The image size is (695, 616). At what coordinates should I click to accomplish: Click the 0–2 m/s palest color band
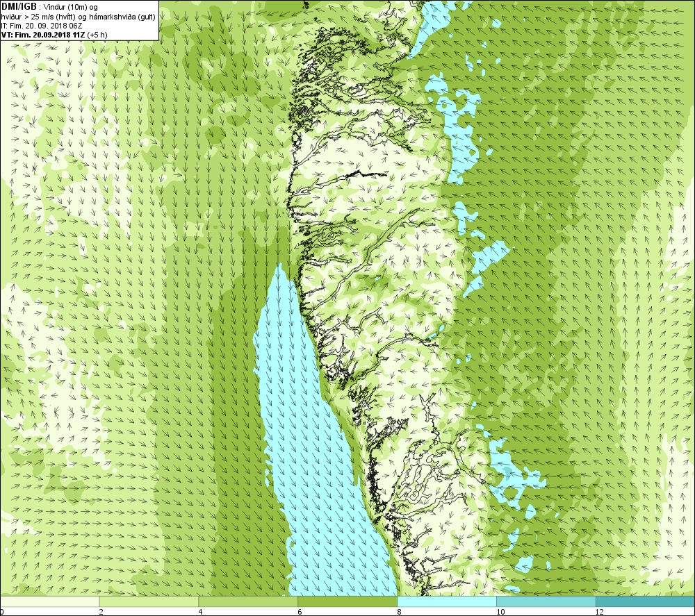tap(49, 601)
